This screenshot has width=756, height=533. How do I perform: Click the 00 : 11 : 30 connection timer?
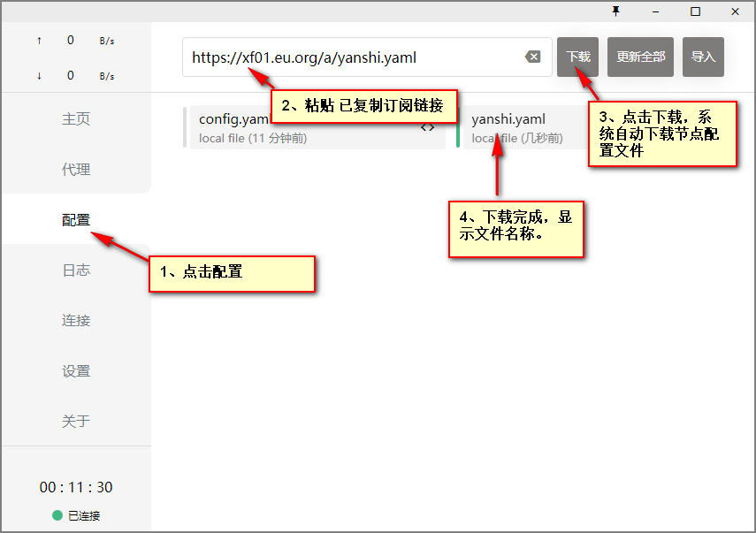(76, 487)
